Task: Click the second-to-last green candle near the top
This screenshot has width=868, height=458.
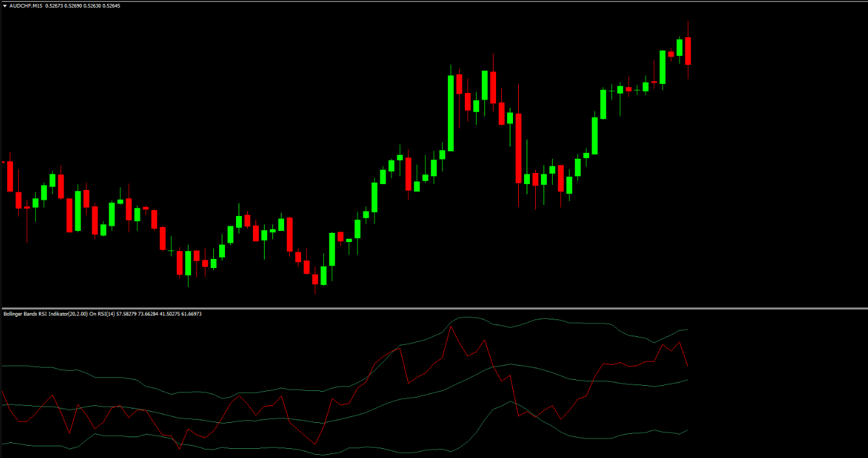Action: pyautogui.click(x=663, y=67)
